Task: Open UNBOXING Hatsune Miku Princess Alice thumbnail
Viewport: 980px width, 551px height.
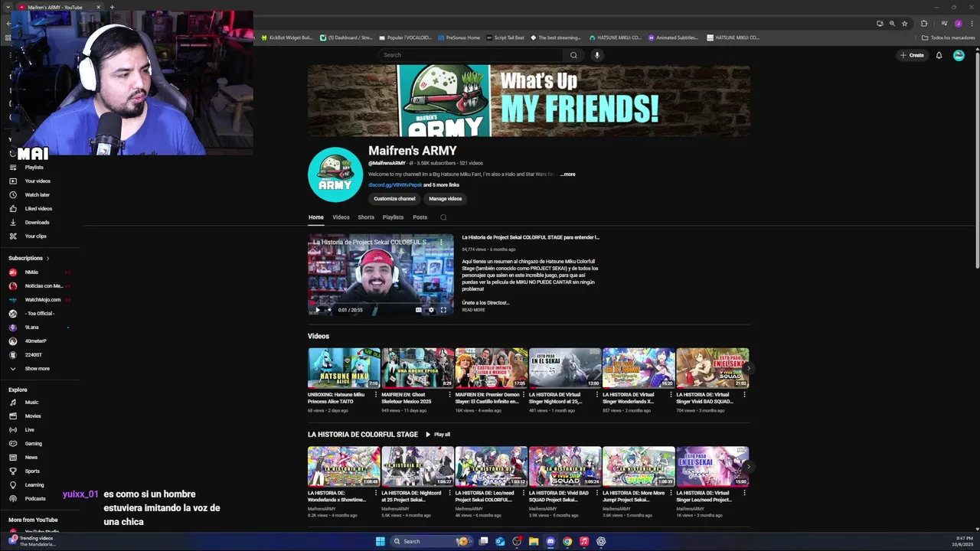Action: [344, 368]
